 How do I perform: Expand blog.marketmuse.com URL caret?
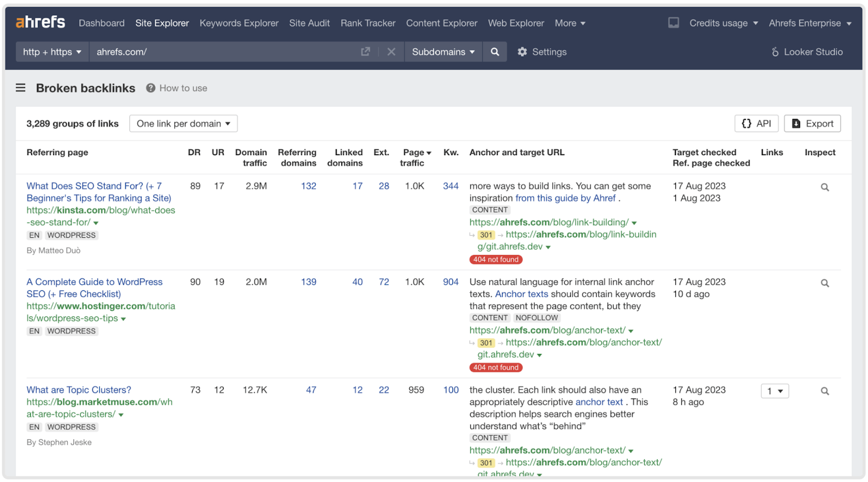pos(121,415)
